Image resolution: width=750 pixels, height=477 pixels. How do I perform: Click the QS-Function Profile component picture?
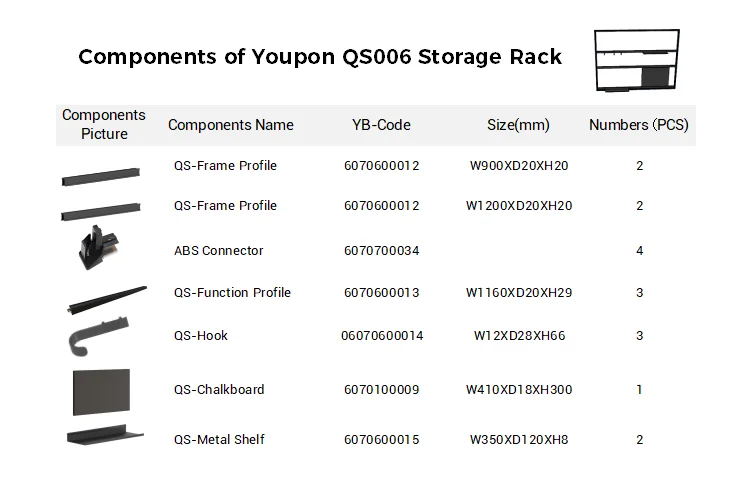click(103, 296)
